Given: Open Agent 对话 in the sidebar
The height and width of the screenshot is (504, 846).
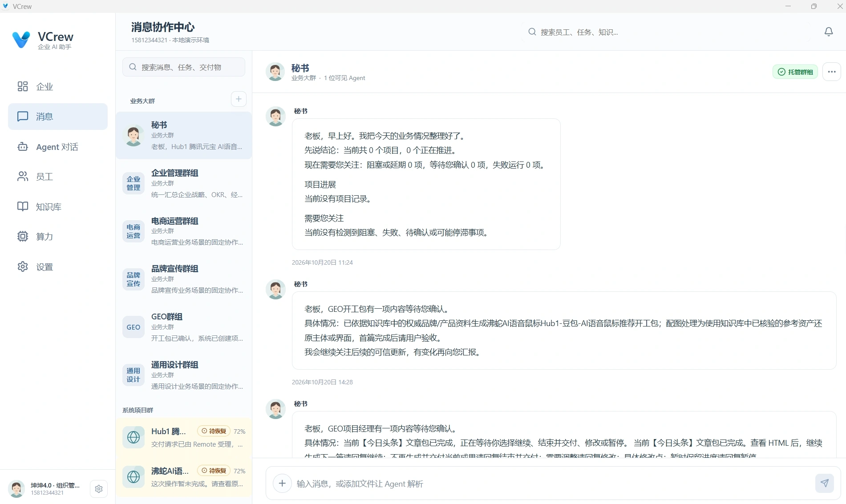Looking at the screenshot, I should (x=58, y=147).
